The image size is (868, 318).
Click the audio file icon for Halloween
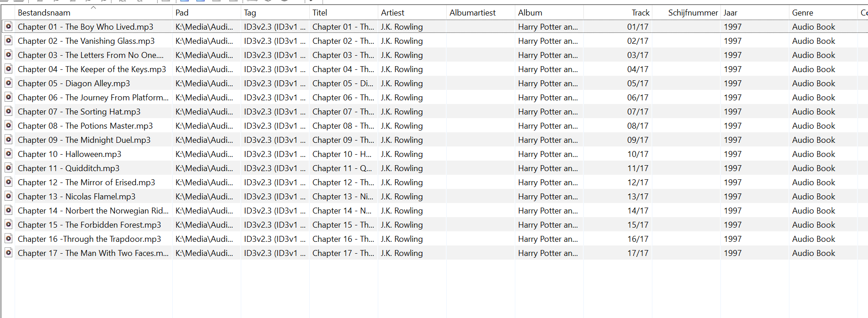click(x=8, y=154)
